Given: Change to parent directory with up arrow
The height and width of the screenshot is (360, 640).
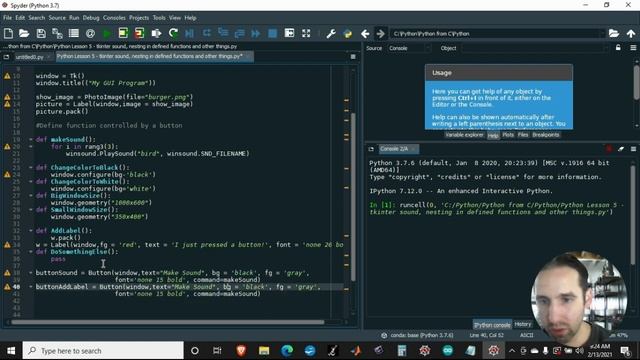Looking at the screenshot, I should coord(631,33).
